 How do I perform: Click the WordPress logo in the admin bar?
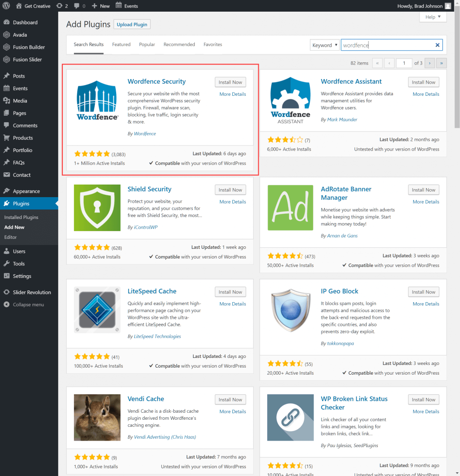point(5,6)
